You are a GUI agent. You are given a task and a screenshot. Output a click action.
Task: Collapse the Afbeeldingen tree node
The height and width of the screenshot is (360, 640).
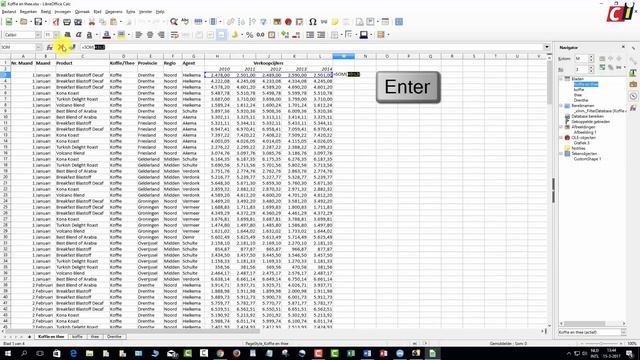561,127
